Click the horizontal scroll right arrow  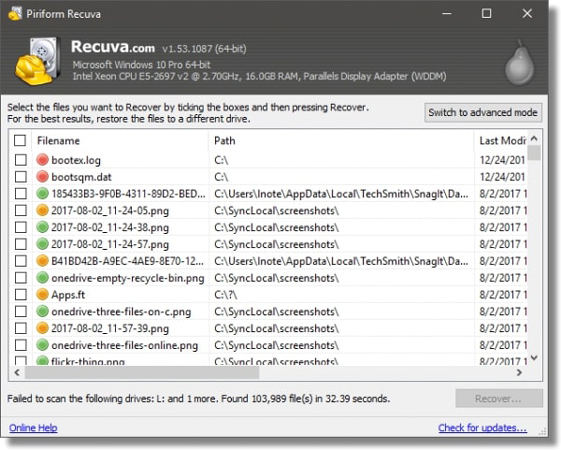point(519,372)
